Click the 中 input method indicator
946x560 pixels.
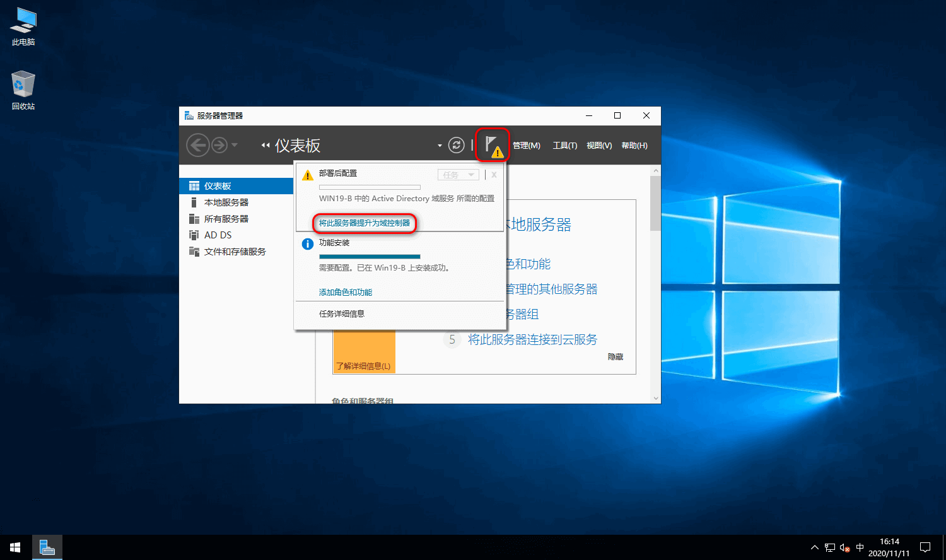860,547
